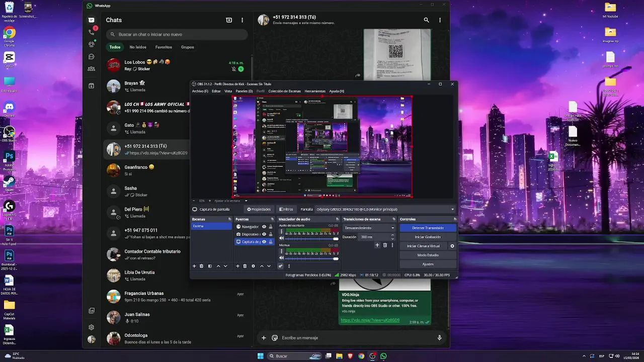Focus WhatsApp chat search field
Viewport: 644px width, 362px height.
coord(177,34)
